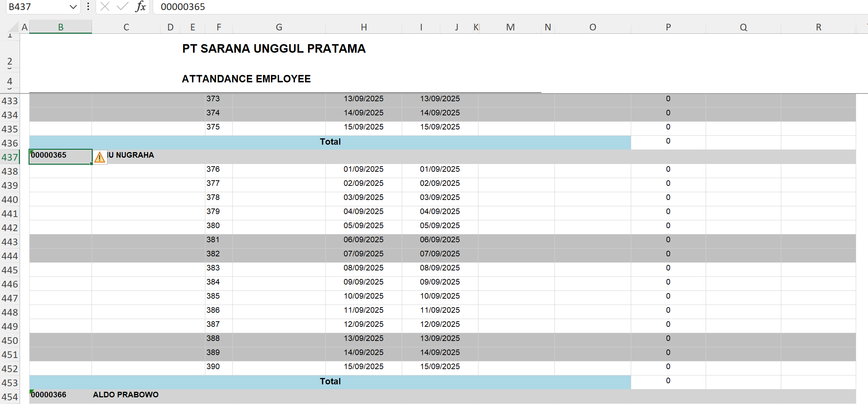Click the error warning icon beside cell B437
This screenshot has height=404, width=868.
pyautogui.click(x=100, y=157)
